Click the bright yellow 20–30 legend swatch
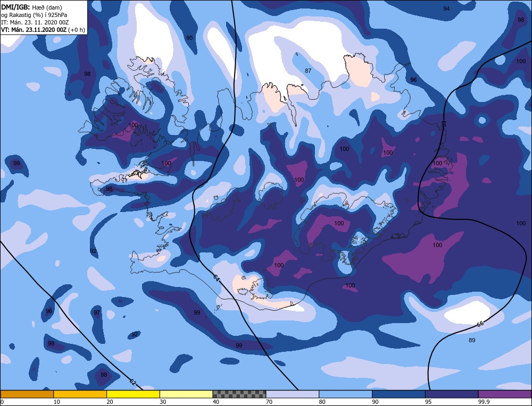 point(133,394)
